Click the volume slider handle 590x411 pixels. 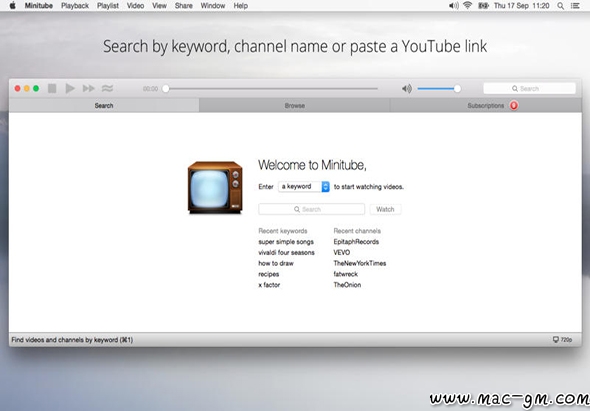pos(457,89)
